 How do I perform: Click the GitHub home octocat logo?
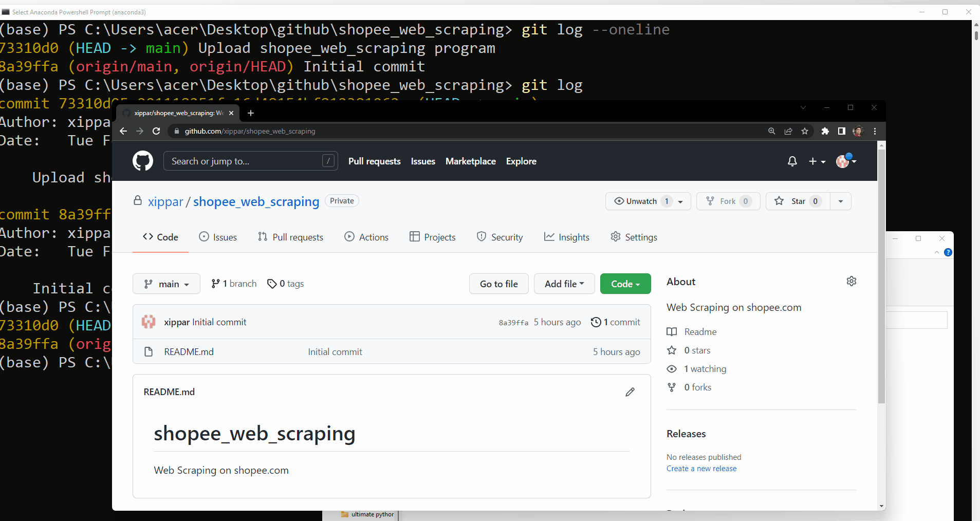[142, 161]
